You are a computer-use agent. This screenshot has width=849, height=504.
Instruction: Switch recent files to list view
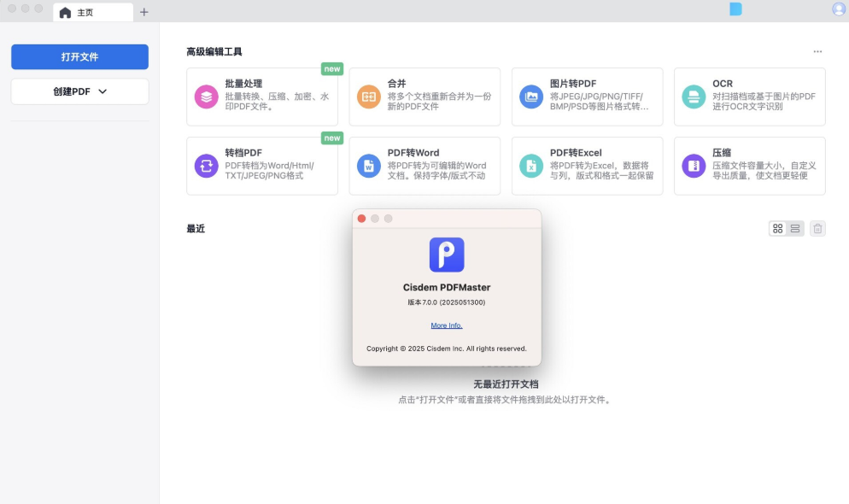tap(795, 229)
